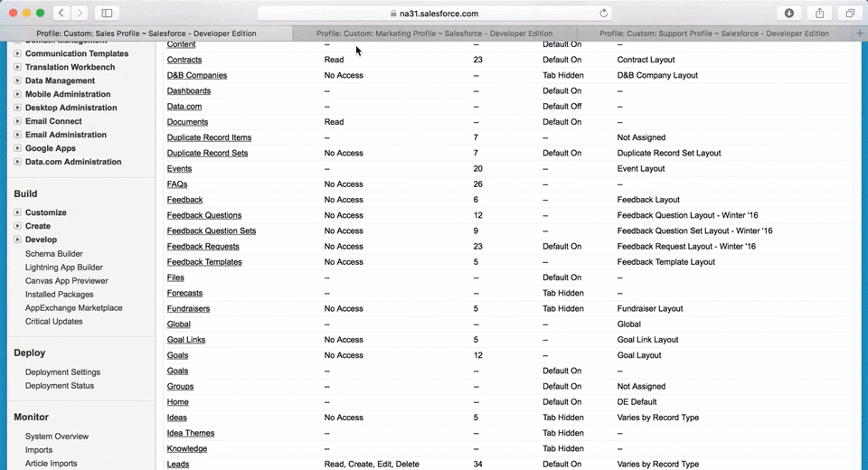Open the Feedback Requests link
Screen dimensions: 868x470
click(203, 247)
